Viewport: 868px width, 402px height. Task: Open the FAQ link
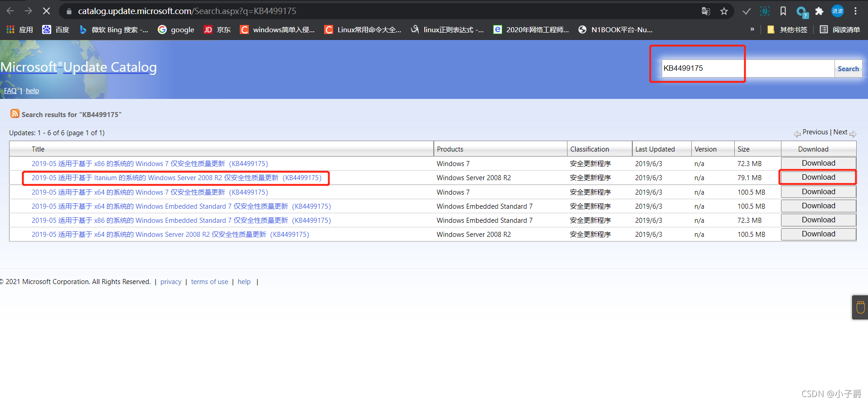click(x=10, y=91)
